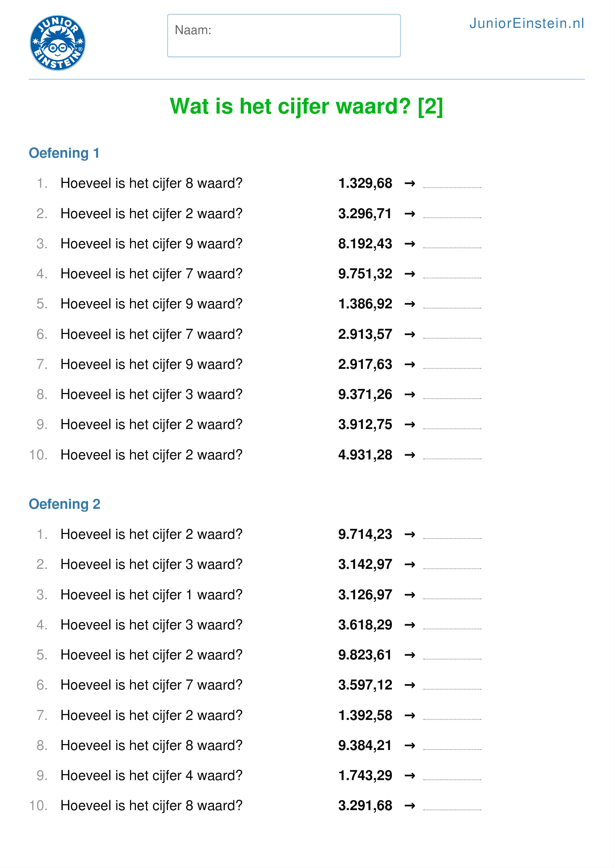
Task: Click the number 1.386,92
Action: point(365,304)
